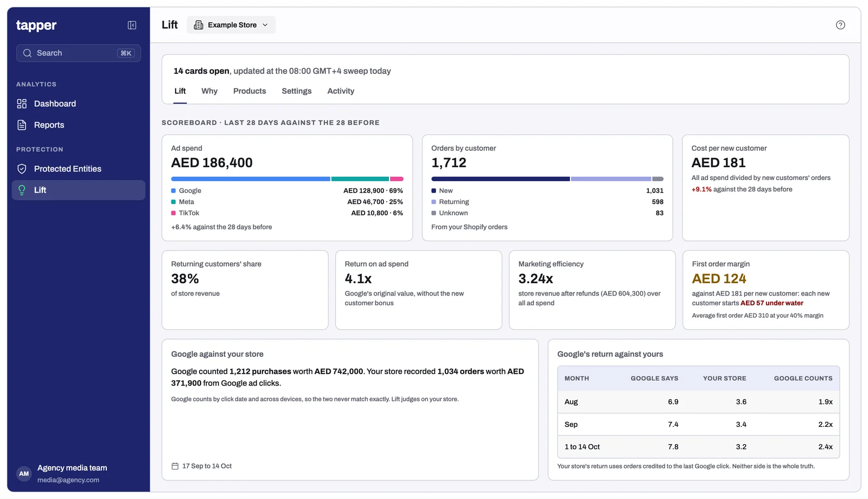Click the Lift lightbulb icon
Screen dimensions: 868x499
(22, 190)
